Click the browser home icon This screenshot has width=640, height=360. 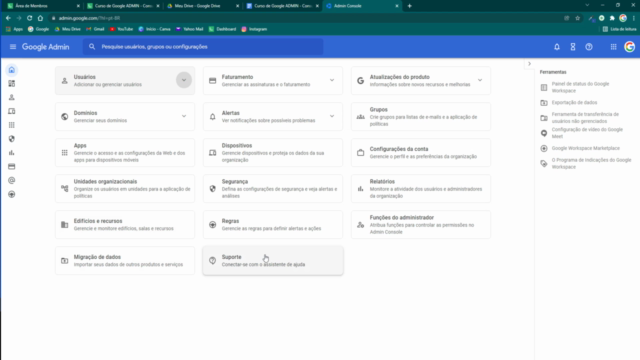(40, 18)
